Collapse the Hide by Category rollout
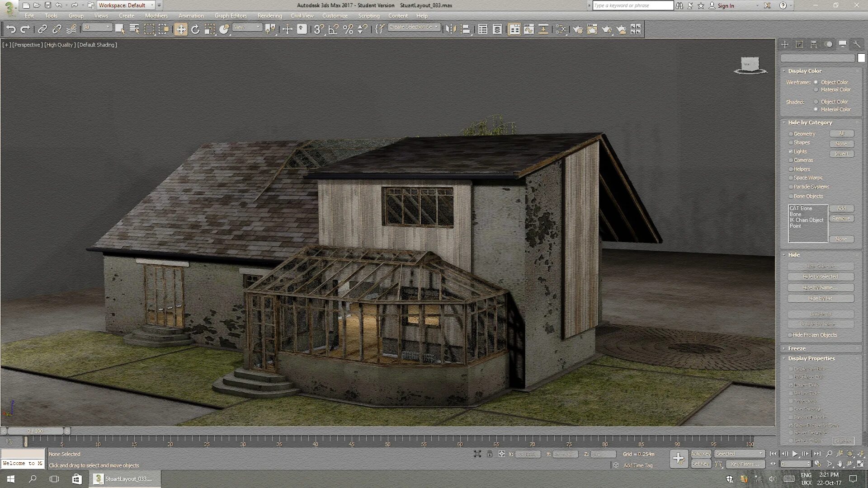 tap(810, 122)
